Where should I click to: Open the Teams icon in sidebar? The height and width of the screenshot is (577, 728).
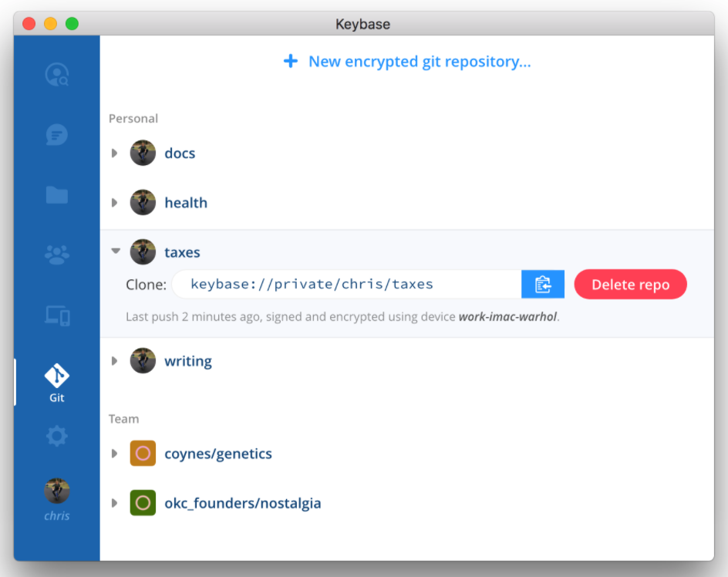click(56, 255)
